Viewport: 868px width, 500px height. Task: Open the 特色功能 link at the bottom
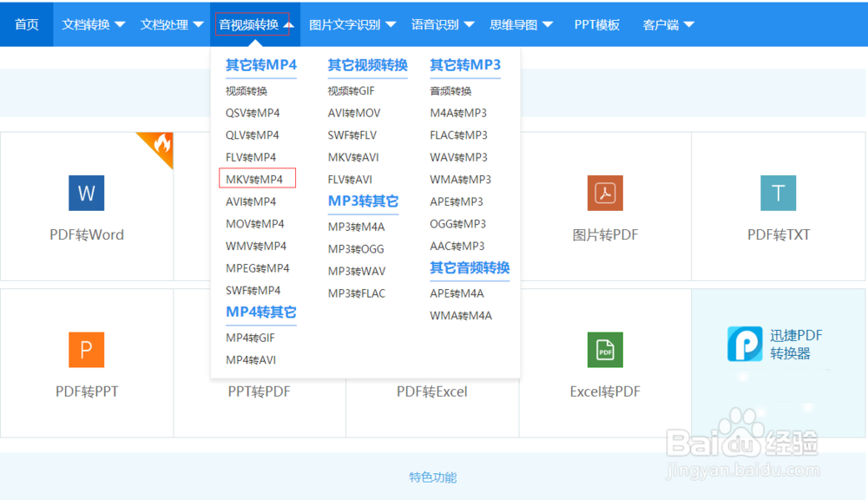[x=431, y=477]
